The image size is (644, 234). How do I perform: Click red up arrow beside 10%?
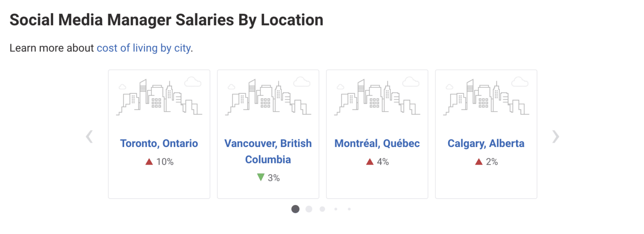tap(149, 162)
